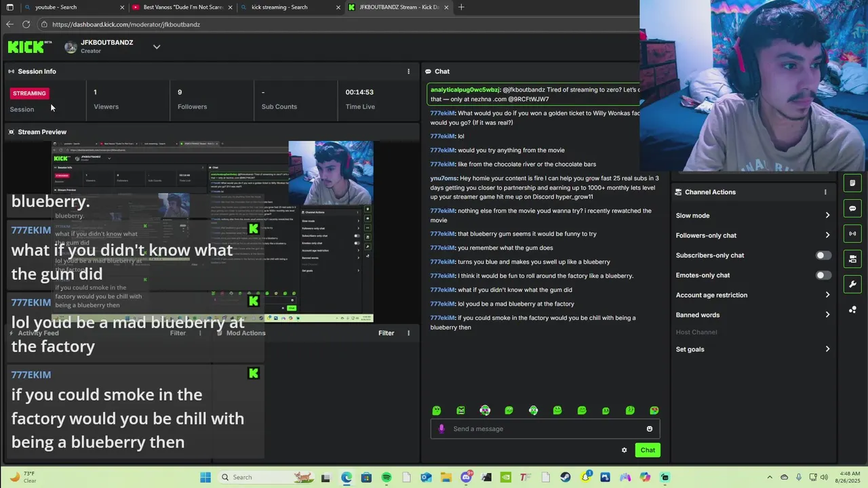Show hidden system tray icons chevron
This screenshot has width=868, height=488.
[769, 477]
